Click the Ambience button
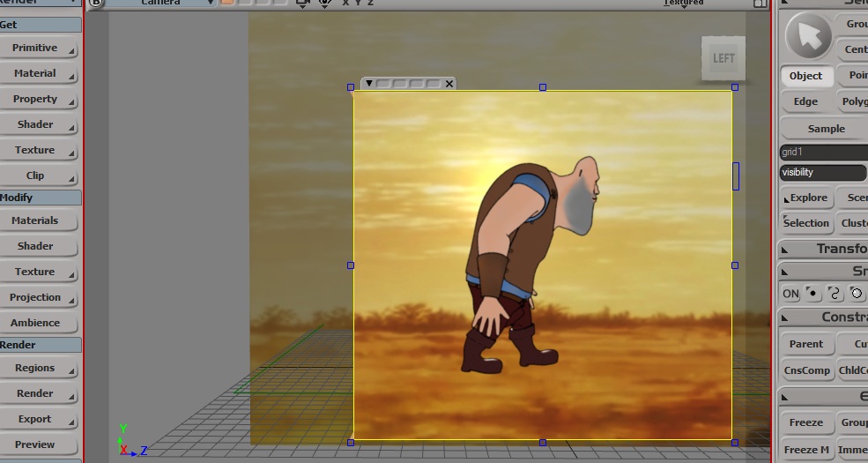Viewport: 868px width, 463px height. click(x=39, y=323)
